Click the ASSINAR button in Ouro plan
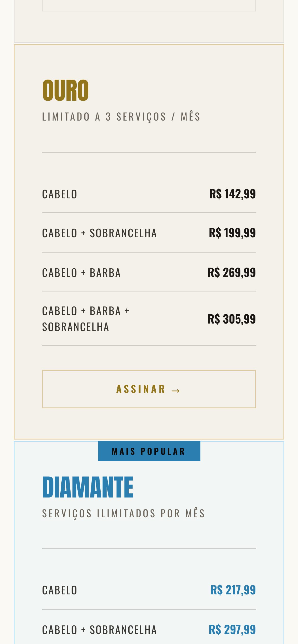The width and height of the screenshot is (298, 644). pos(149,389)
